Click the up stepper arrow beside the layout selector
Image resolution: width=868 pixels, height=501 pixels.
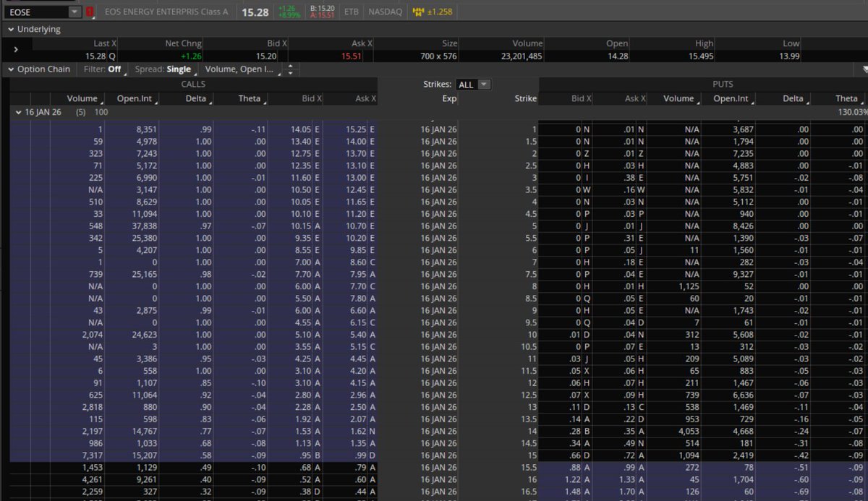[290, 66]
